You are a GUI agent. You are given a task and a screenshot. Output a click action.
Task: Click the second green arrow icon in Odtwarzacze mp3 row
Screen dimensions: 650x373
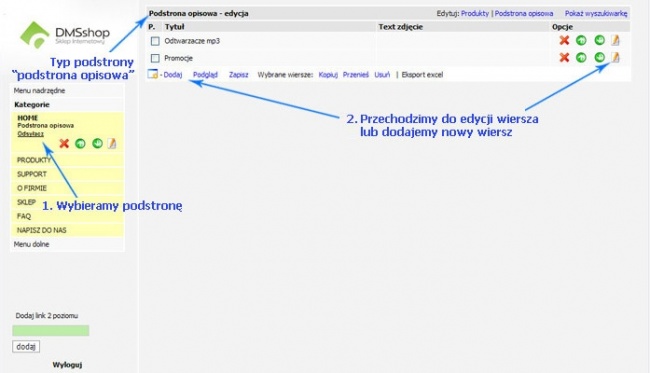tap(599, 40)
